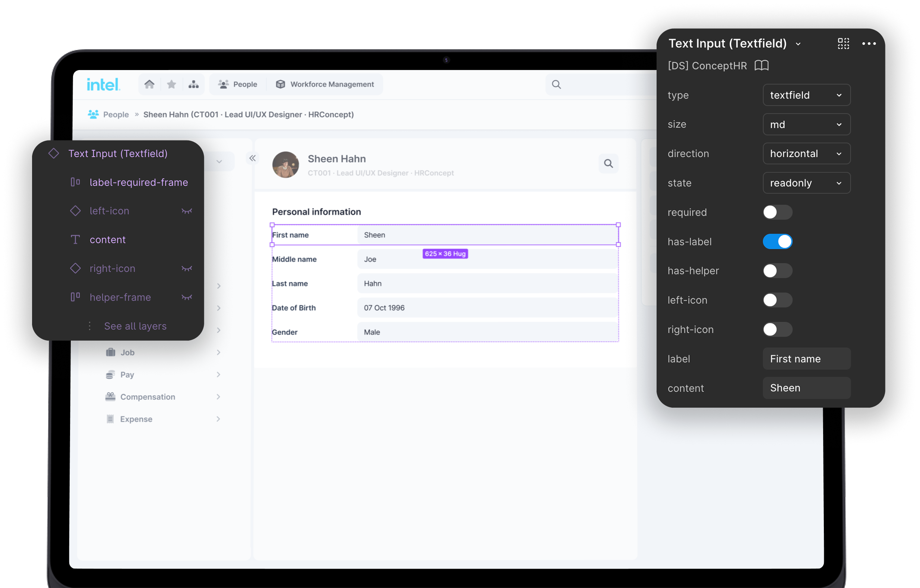Viewport: 920px width, 588px height.
Task: Select the content text layer
Action: (118, 240)
